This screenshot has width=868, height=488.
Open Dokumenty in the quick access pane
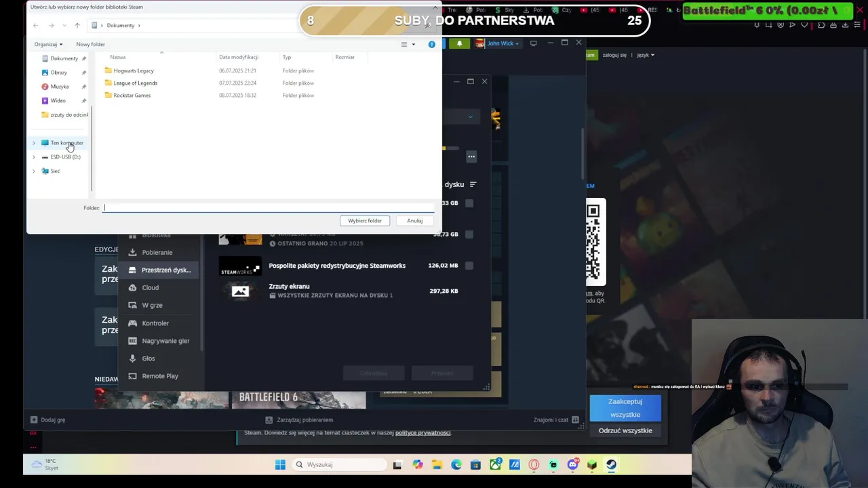pyautogui.click(x=64, y=58)
